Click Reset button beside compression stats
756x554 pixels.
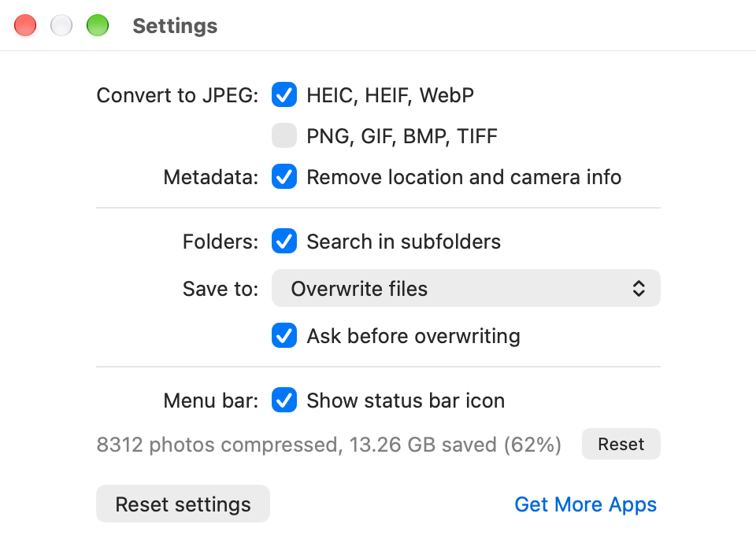tap(621, 444)
